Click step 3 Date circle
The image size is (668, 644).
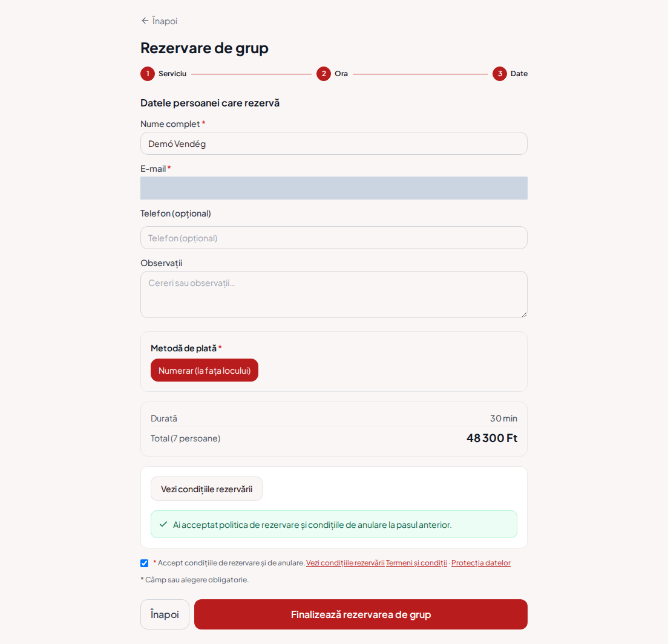coord(500,74)
